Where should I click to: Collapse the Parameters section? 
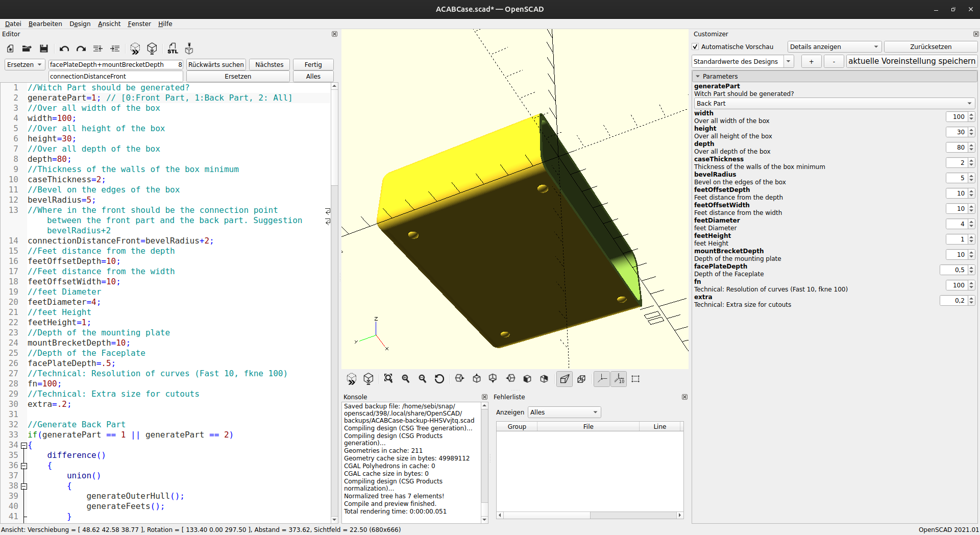point(698,77)
